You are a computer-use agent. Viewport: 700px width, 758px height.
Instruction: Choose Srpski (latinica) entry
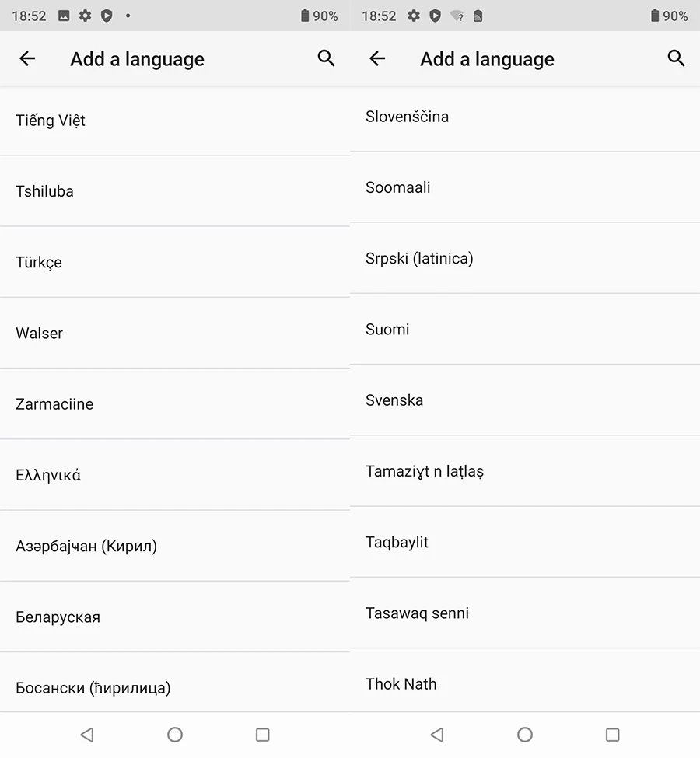[419, 258]
